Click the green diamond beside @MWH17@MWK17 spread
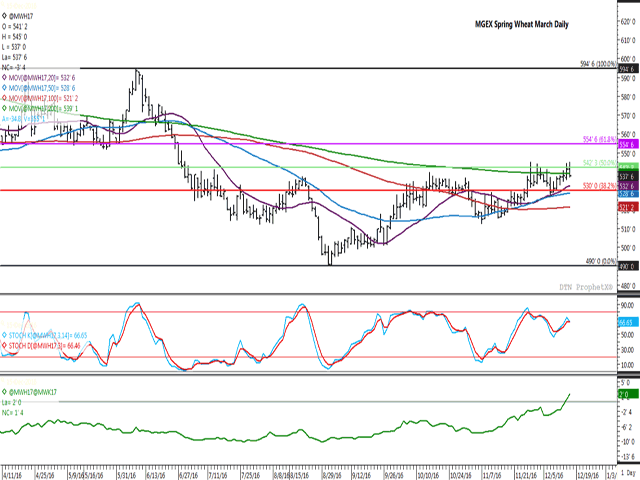Image resolution: width=640 pixels, height=480 pixels. (4, 392)
